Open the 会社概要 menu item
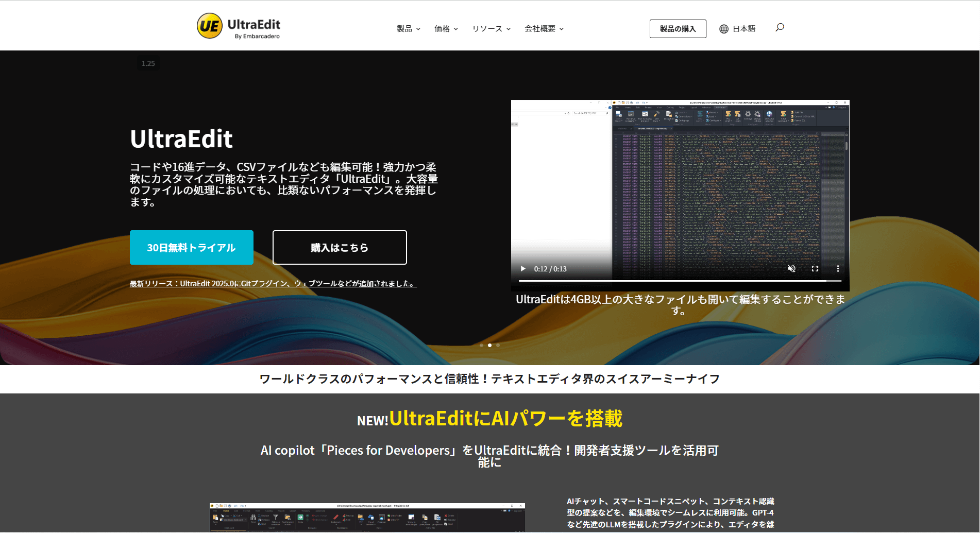980x533 pixels. (x=544, y=29)
